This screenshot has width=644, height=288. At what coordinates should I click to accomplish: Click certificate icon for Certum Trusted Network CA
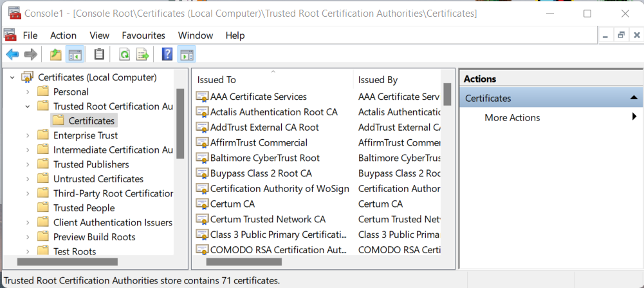click(201, 219)
